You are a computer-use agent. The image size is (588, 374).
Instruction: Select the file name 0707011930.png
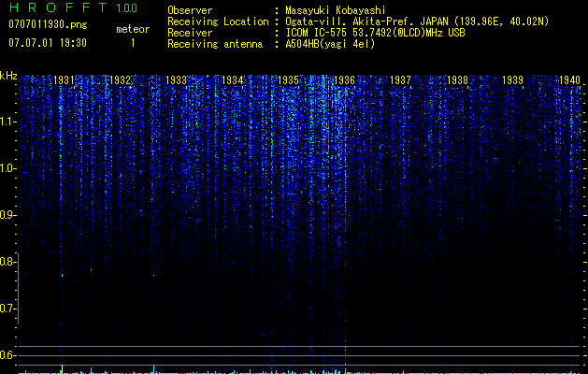[48, 24]
